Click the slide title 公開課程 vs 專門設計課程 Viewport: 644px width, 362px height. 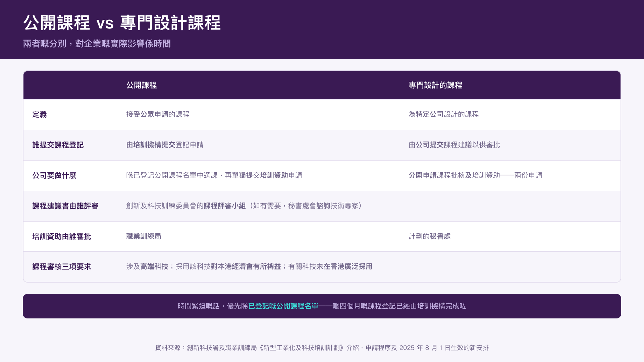122,23
